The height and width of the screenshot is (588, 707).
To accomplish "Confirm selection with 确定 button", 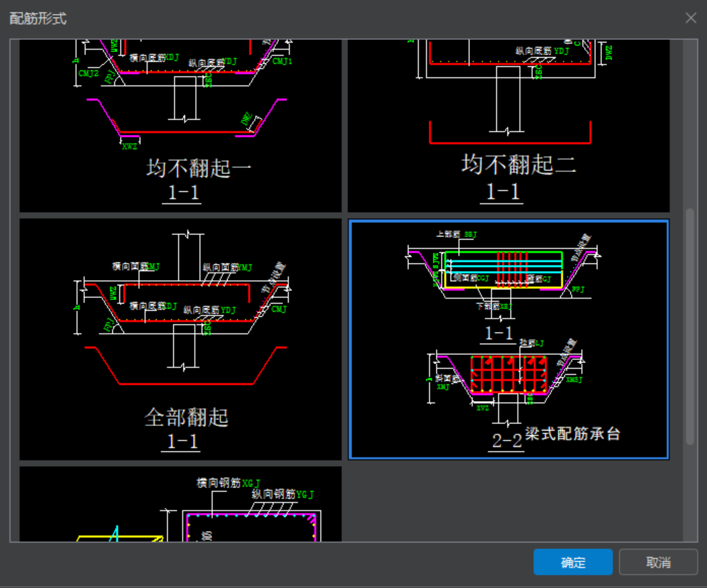I will tap(573, 562).
